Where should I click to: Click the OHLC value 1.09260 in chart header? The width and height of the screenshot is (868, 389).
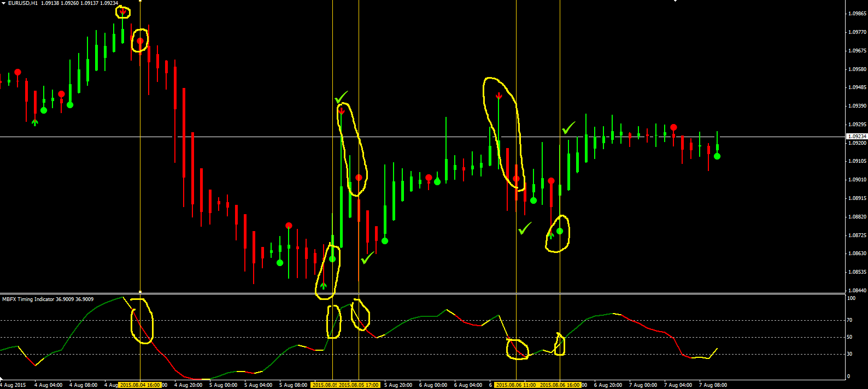coord(69,3)
